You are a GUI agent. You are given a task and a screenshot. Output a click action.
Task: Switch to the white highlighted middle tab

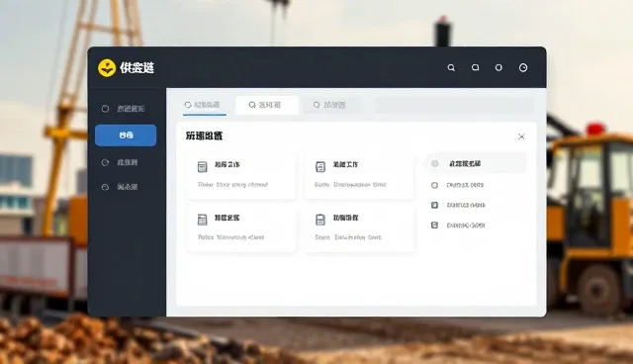[267, 105]
